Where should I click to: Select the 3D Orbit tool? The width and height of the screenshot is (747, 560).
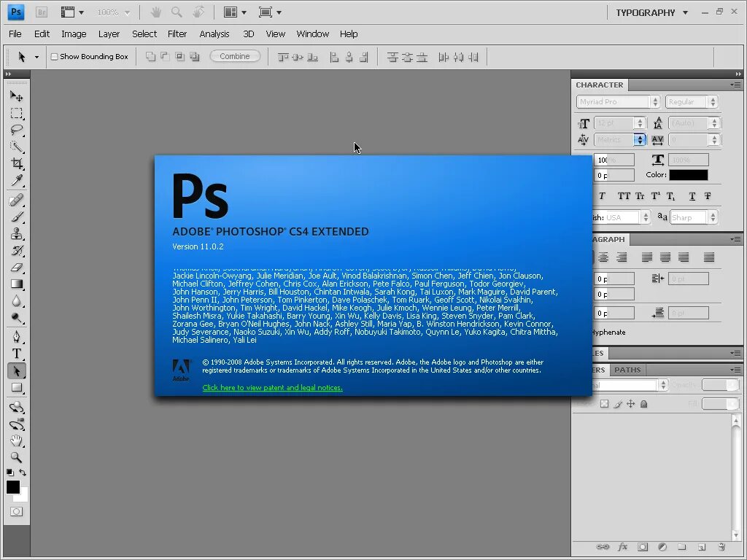[17, 424]
